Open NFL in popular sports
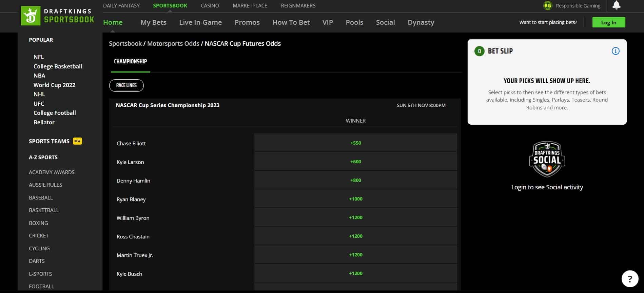Viewport: 644px width, 293px height. tap(39, 57)
